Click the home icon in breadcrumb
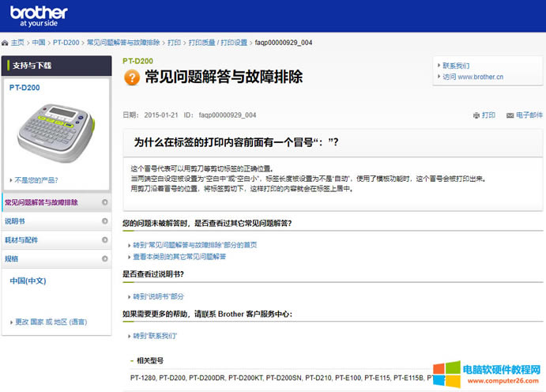 [x=6, y=42]
